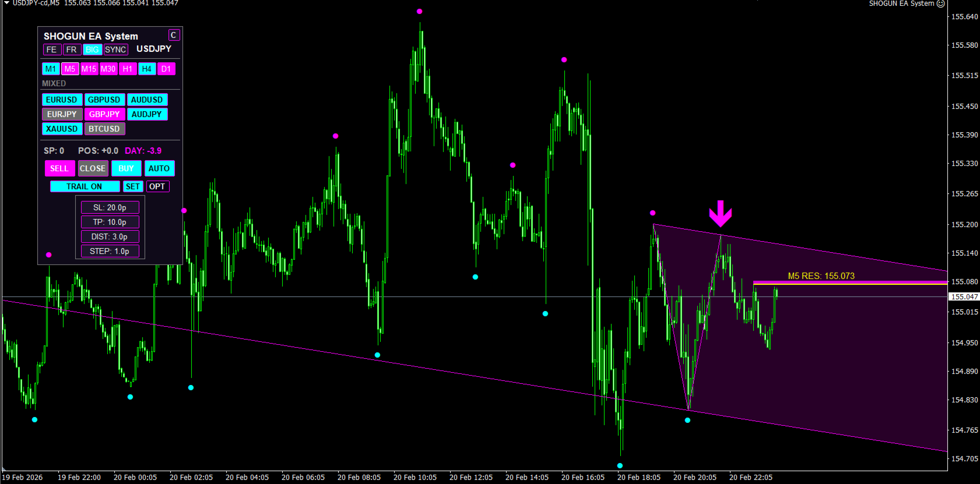Toggle SYNC mode
Screen dimensions: 980x484
115,50
